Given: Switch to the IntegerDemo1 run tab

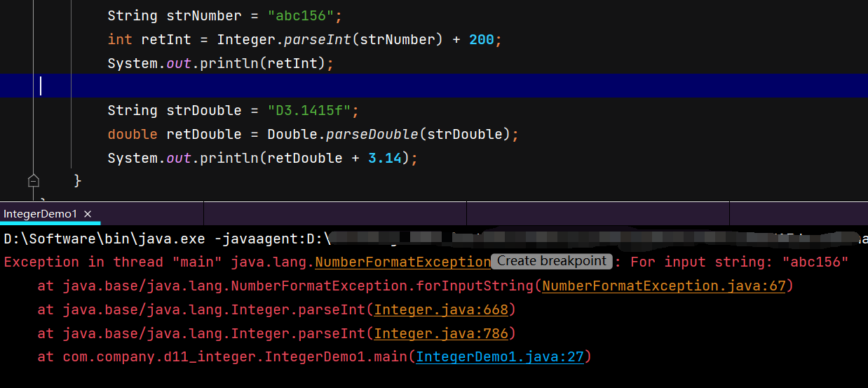Looking at the screenshot, I should click(41, 214).
